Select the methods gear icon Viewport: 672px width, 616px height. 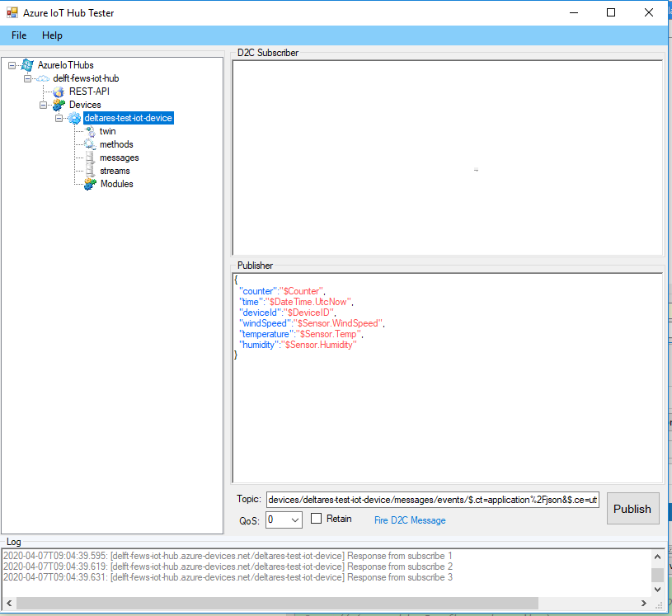click(x=90, y=144)
